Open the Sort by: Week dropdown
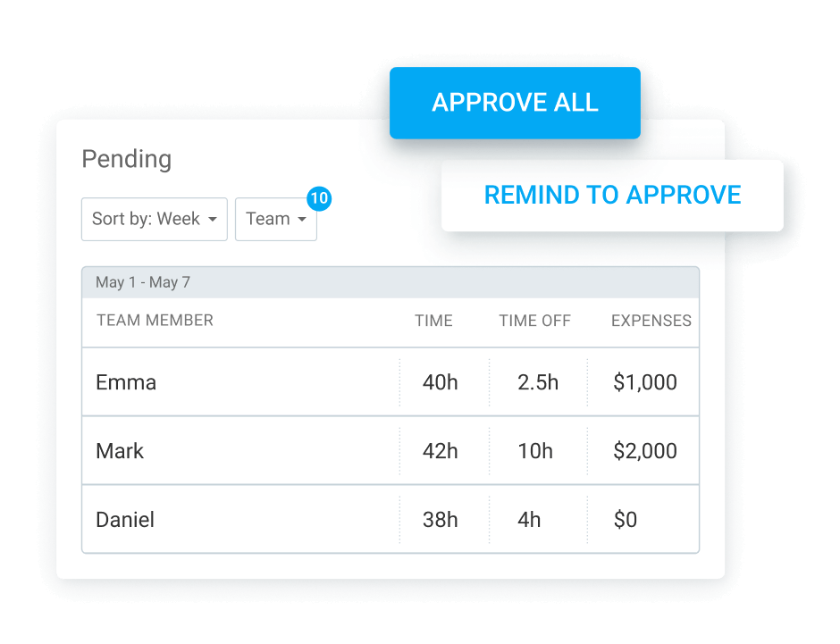The height and width of the screenshot is (644, 840). click(x=154, y=219)
